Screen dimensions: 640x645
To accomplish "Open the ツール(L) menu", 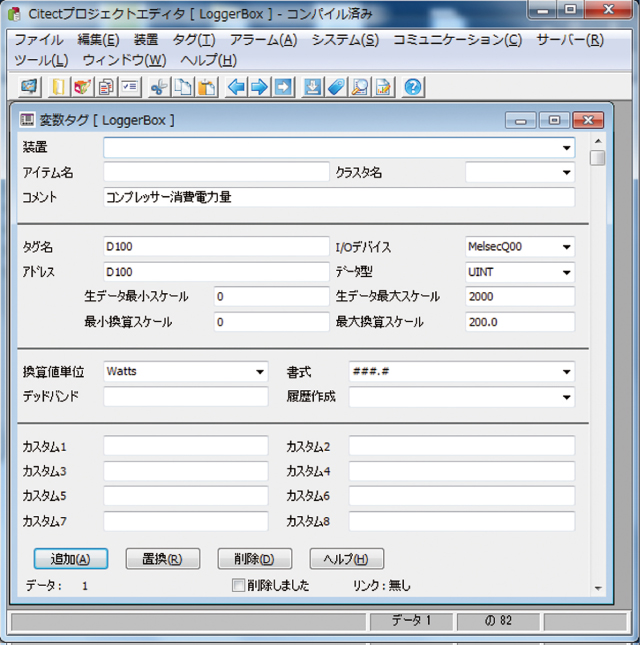I will pyautogui.click(x=41, y=60).
